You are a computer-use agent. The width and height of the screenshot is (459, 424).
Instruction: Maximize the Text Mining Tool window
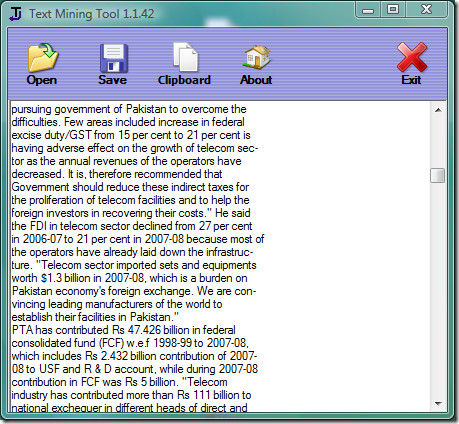(393, 9)
